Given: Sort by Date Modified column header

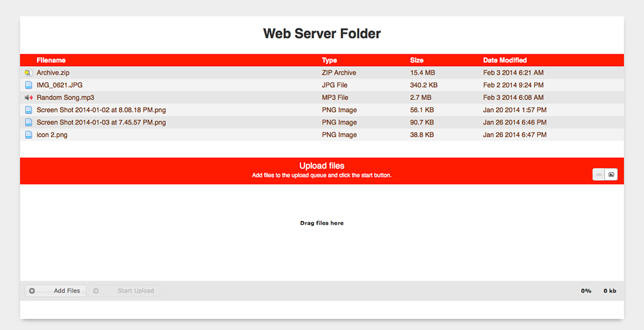Looking at the screenshot, I should pyautogui.click(x=505, y=60).
